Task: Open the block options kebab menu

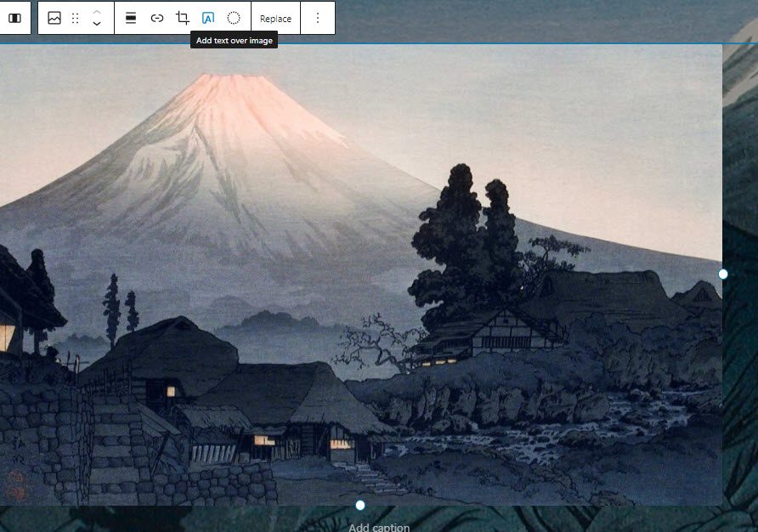Action: (x=318, y=17)
